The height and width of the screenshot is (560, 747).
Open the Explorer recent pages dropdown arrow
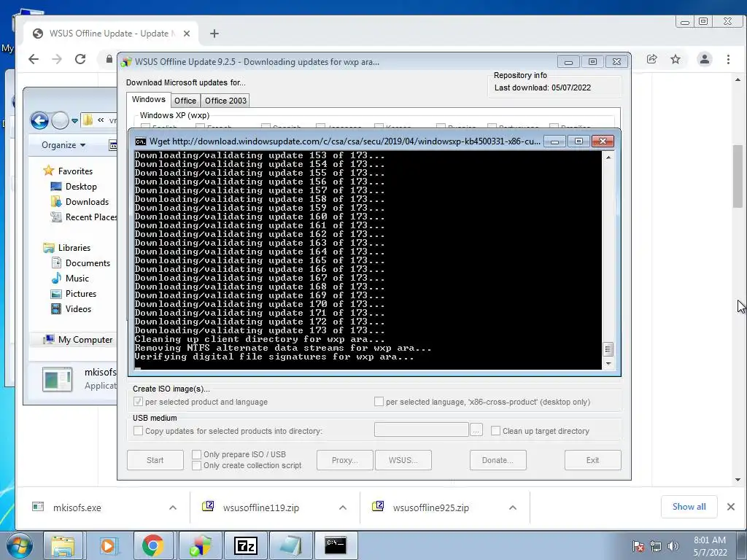point(74,121)
